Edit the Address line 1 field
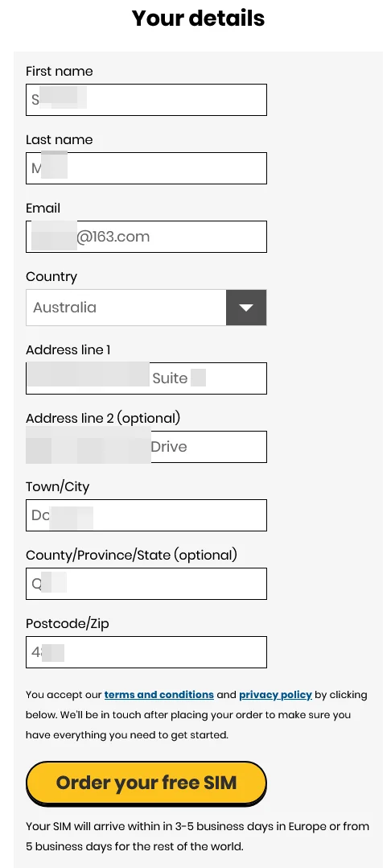The image size is (391, 868). pos(146,378)
